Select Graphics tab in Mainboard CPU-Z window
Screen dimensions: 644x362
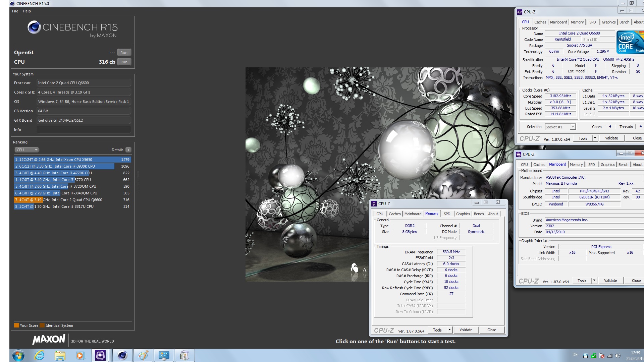point(607,165)
